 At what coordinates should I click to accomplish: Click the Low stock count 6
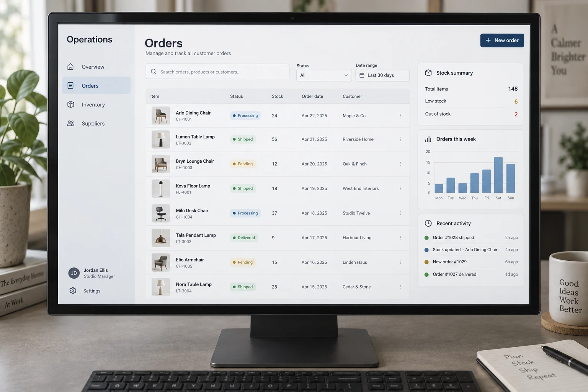coord(516,101)
